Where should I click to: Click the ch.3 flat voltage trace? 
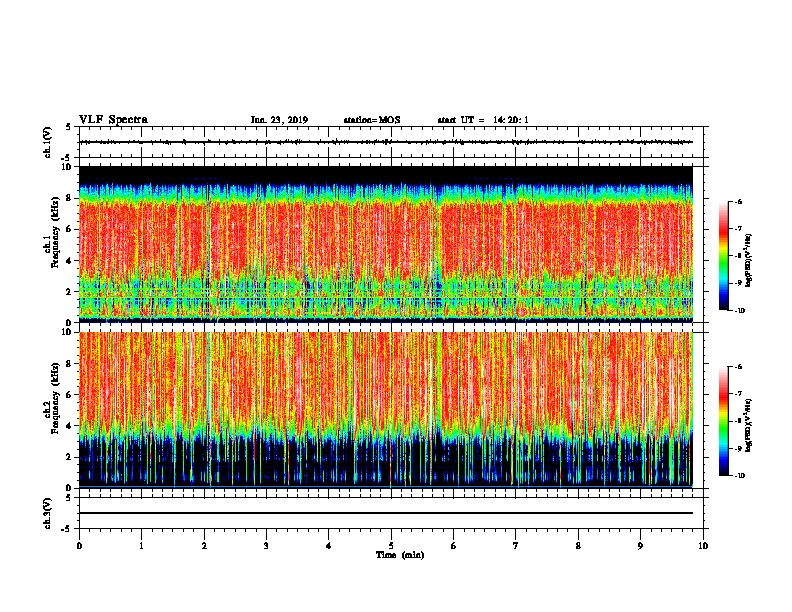click(386, 513)
